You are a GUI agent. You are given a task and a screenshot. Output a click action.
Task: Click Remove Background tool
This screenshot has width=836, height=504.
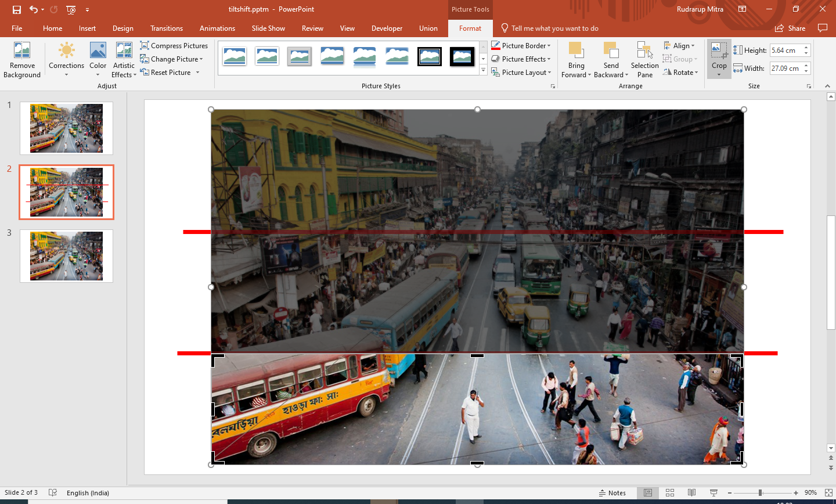tap(22, 60)
